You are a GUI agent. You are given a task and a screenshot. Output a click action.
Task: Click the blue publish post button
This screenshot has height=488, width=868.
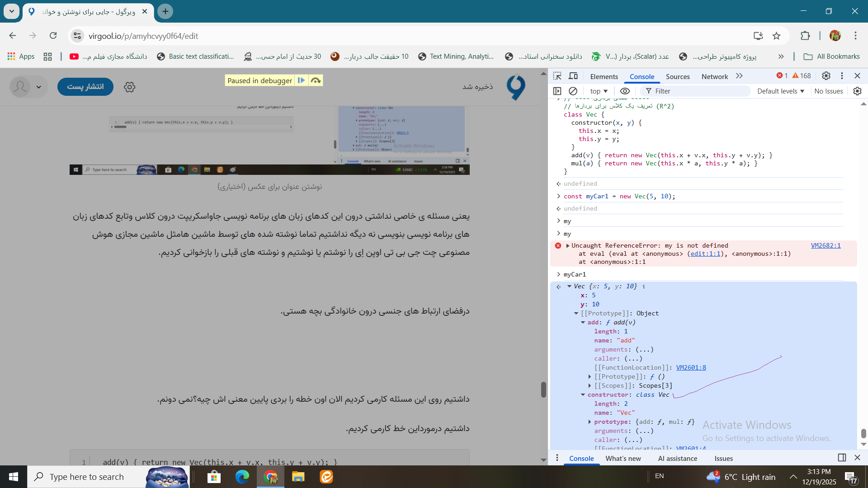click(x=85, y=87)
